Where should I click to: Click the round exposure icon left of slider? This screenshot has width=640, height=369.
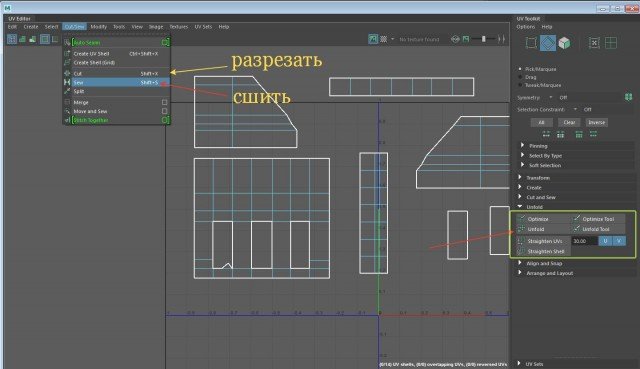(455, 39)
